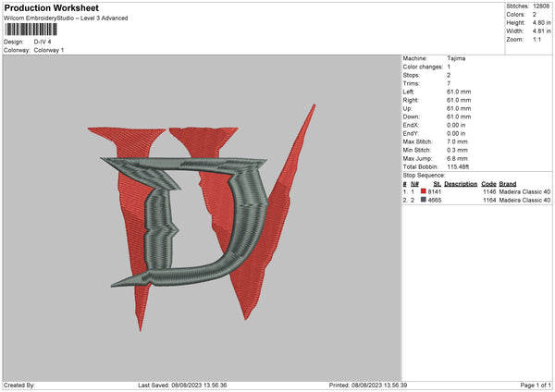555x392 pixels.
Task: Click the 'Page 1 of 1' footer text
Action: tap(536, 385)
